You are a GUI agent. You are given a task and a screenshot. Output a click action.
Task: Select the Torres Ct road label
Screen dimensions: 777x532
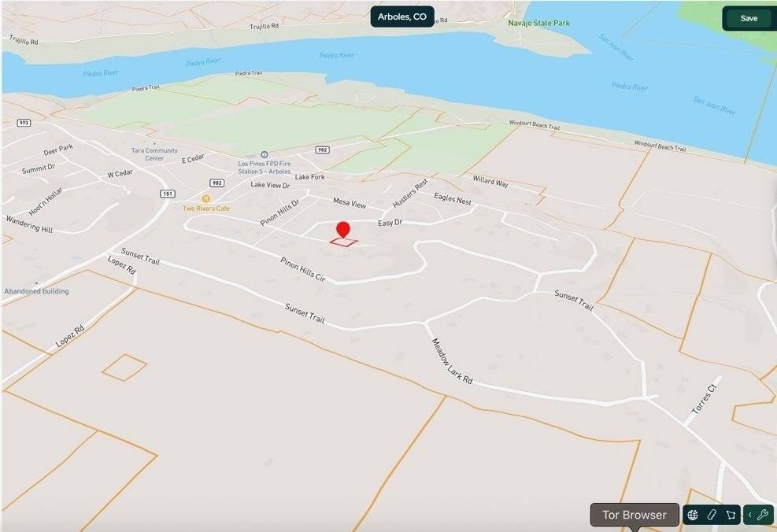pos(704,400)
